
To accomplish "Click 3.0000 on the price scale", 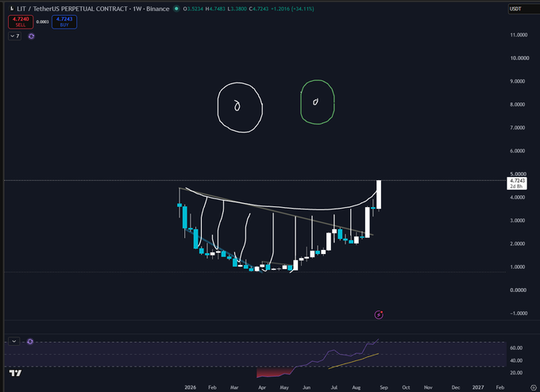I will (x=517, y=221).
